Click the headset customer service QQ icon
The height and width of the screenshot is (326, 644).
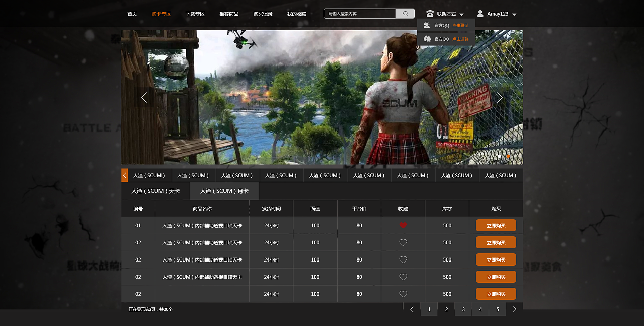click(x=427, y=25)
